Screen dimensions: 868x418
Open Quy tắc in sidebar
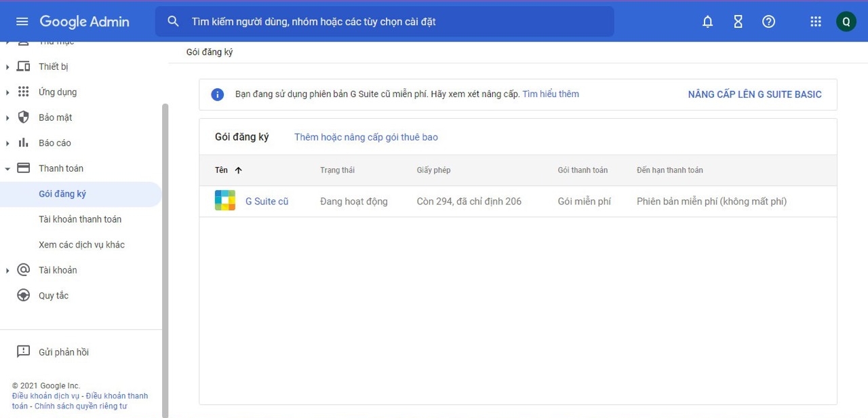54,295
